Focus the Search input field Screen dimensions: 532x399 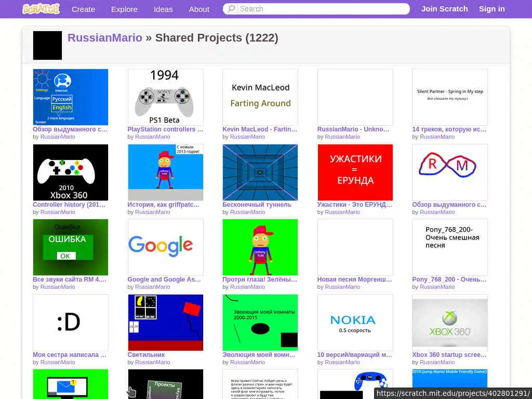click(316, 9)
